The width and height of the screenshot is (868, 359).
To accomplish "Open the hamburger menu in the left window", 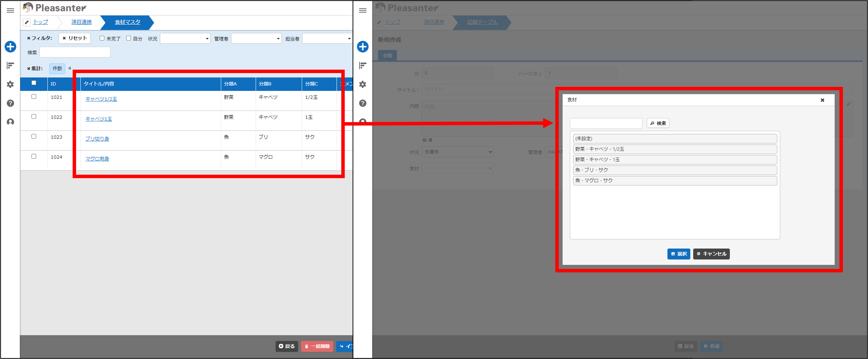I will (x=10, y=10).
